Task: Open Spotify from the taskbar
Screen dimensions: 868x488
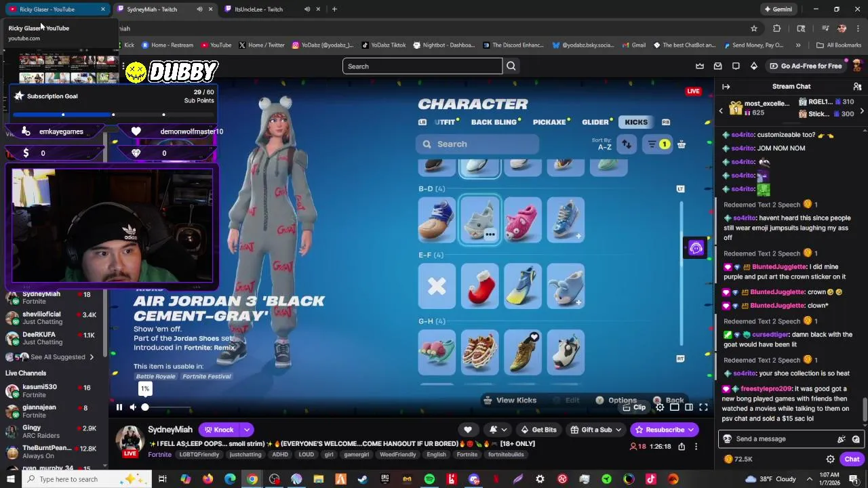Action: pyautogui.click(x=429, y=479)
